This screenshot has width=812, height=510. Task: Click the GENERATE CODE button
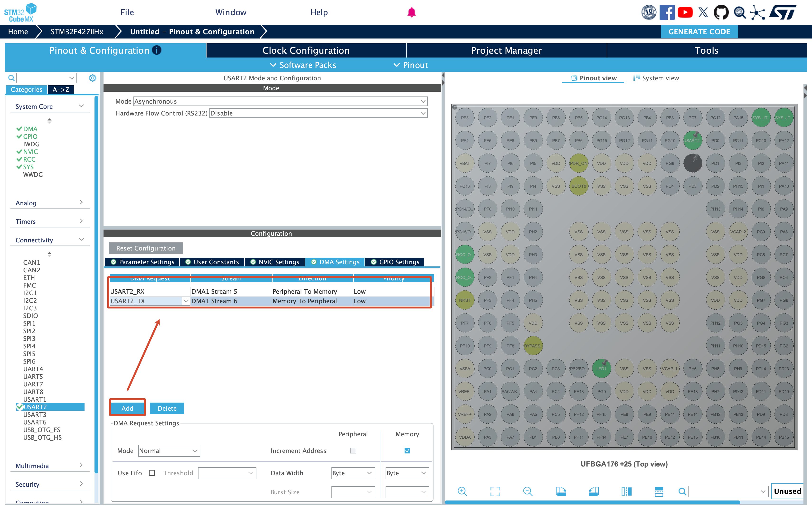click(x=699, y=31)
